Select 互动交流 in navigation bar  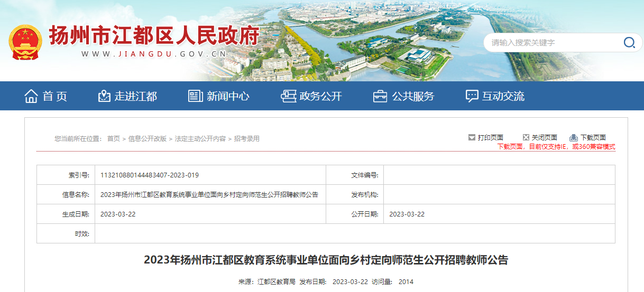pos(503,96)
